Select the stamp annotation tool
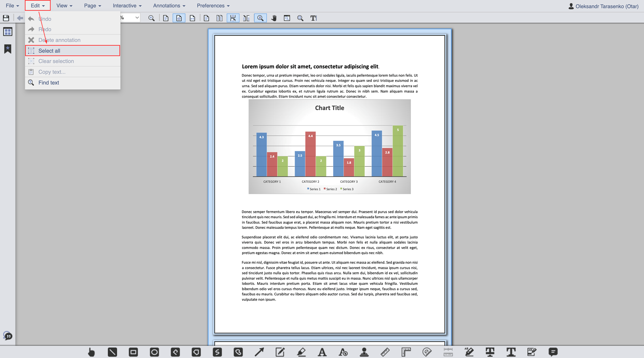 364,352
